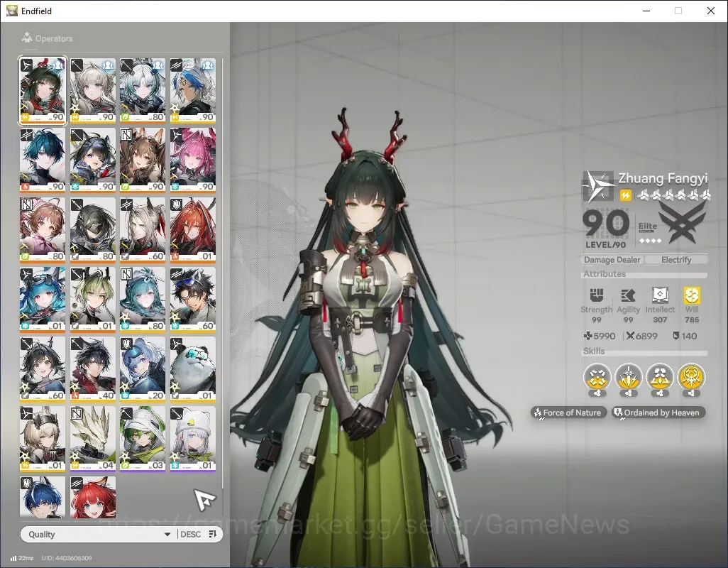Image resolution: width=728 pixels, height=568 pixels.
Task: Close the Endfield window
Action: (711, 11)
